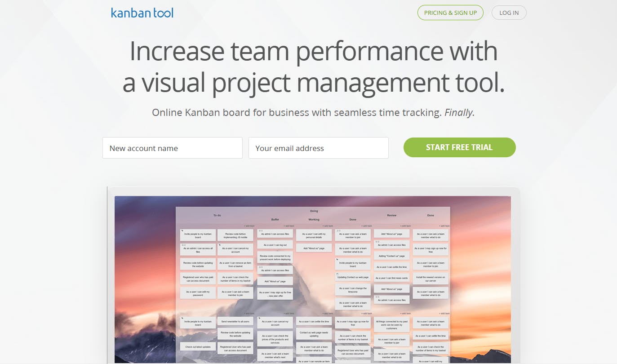Open the 'As a user I can log out' card
Viewport: 617px width, 364px height.
click(x=275, y=245)
